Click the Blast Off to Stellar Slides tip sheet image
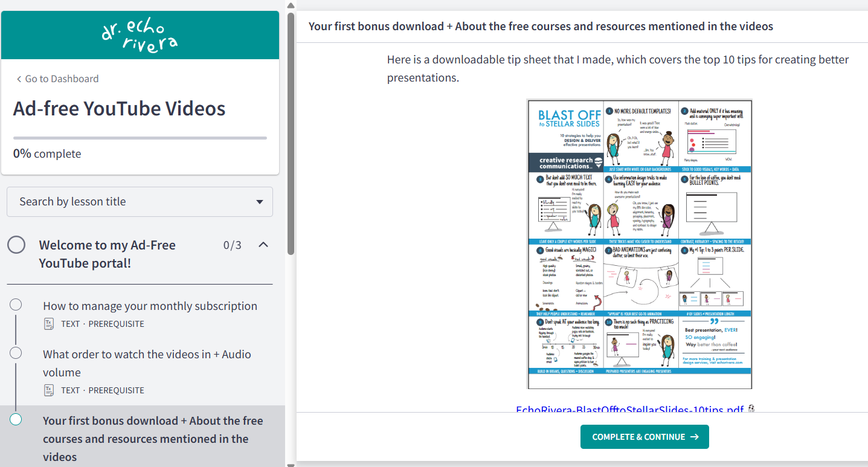The width and height of the screenshot is (868, 467). pos(640,244)
